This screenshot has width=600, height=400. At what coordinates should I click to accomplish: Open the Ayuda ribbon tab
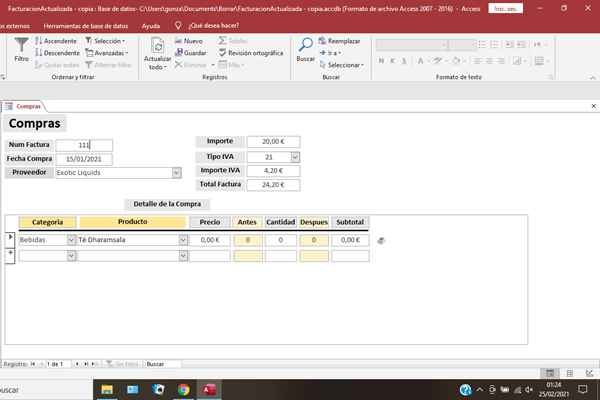tap(151, 23)
